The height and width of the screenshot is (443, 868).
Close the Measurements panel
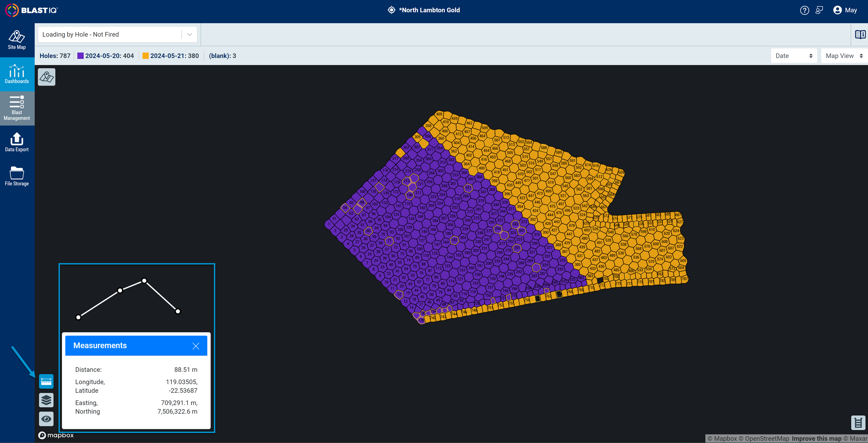pos(196,346)
